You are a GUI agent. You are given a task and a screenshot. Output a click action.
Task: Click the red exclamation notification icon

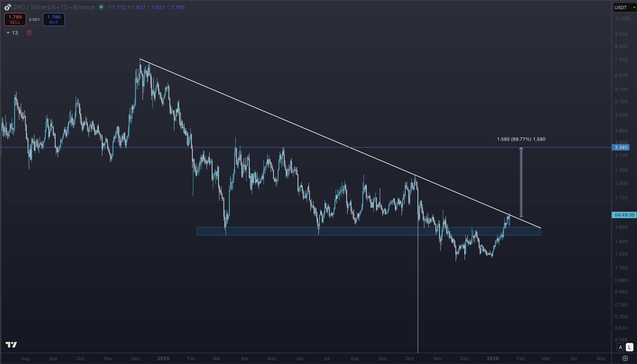click(29, 33)
